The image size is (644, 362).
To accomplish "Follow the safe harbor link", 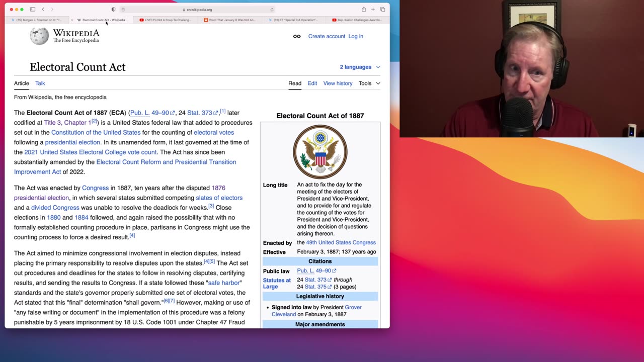I will (x=224, y=283).
